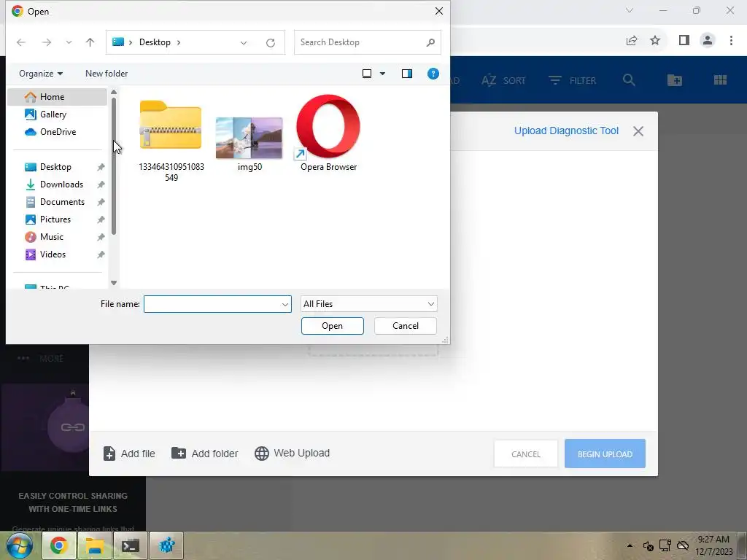
Task: Click the Open button
Action: click(332, 326)
